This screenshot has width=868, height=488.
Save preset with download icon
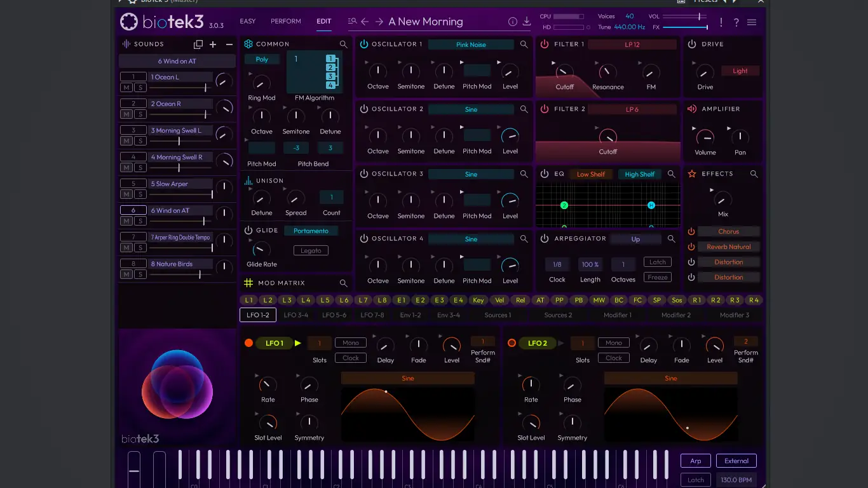tap(527, 22)
